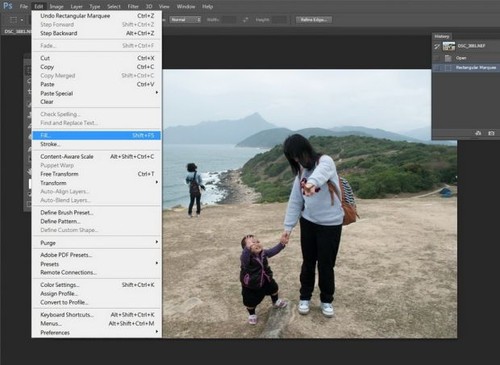Choose Clear from the Edit menu

pos(96,102)
